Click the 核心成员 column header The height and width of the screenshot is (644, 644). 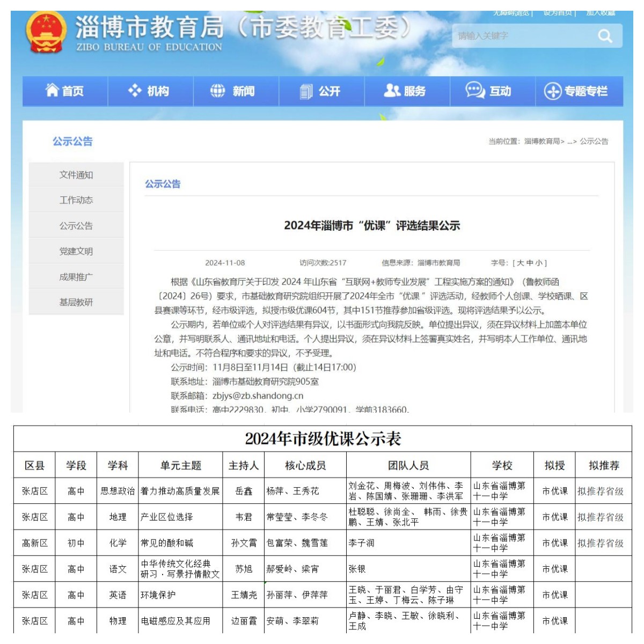coord(305,465)
